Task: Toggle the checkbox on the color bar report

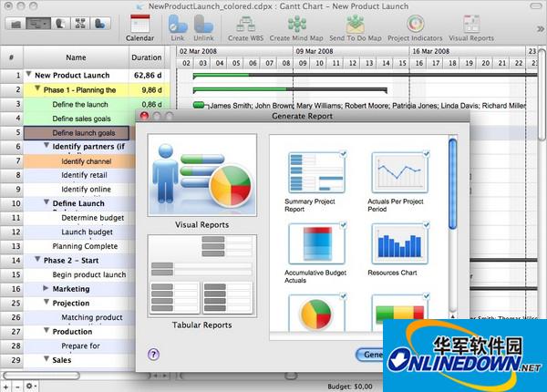Action: click(x=427, y=296)
